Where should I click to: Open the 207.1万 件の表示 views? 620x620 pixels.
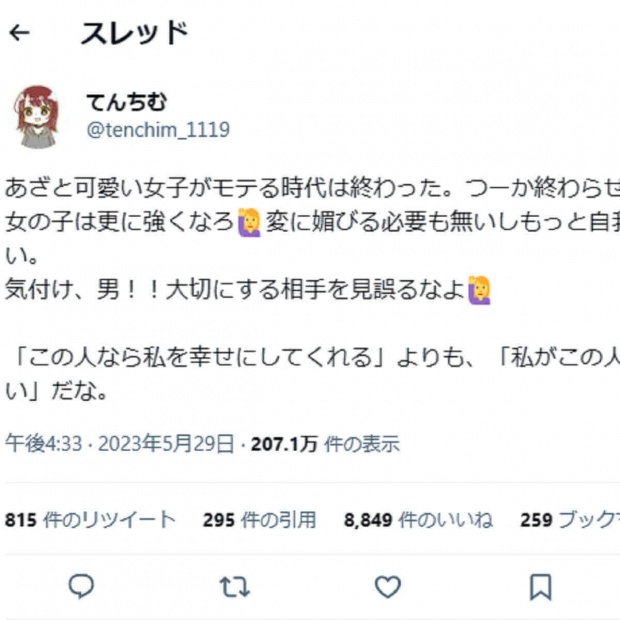[x=325, y=444]
